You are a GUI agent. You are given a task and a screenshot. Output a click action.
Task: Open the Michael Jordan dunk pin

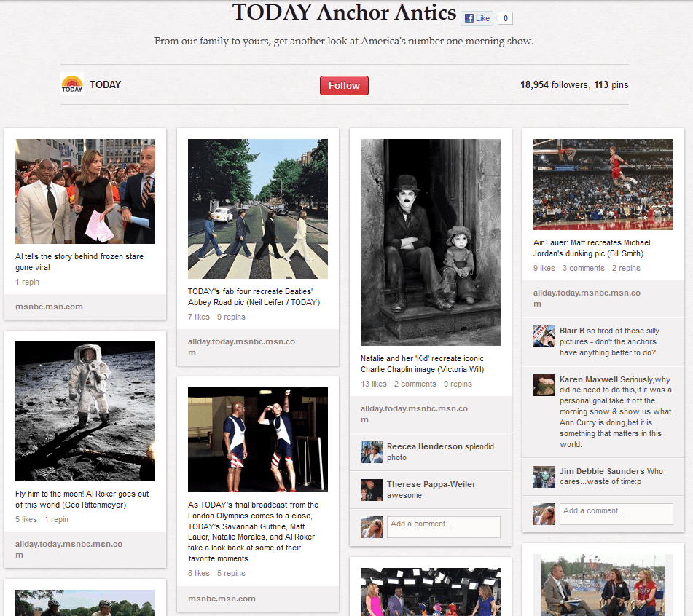click(x=603, y=184)
